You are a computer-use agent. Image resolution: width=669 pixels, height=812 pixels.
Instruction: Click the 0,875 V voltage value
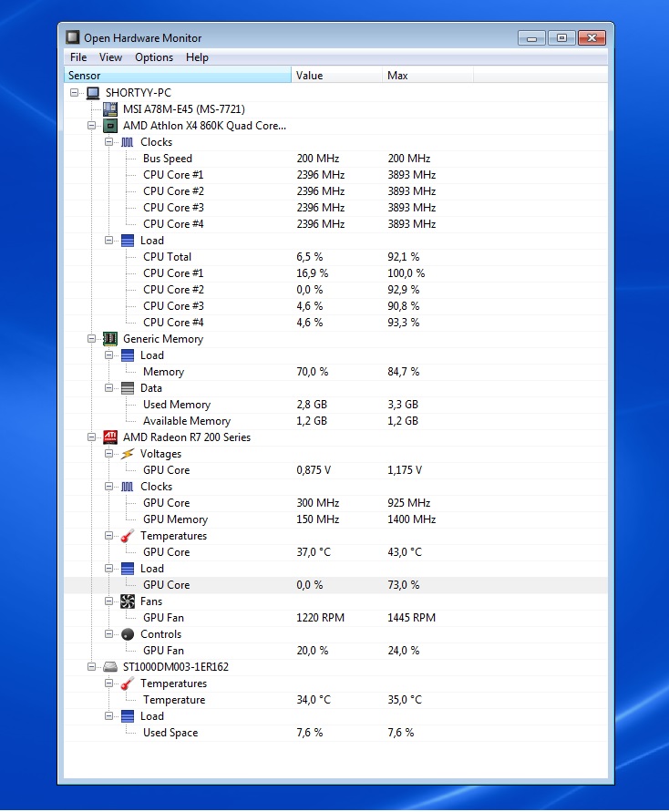coord(314,470)
